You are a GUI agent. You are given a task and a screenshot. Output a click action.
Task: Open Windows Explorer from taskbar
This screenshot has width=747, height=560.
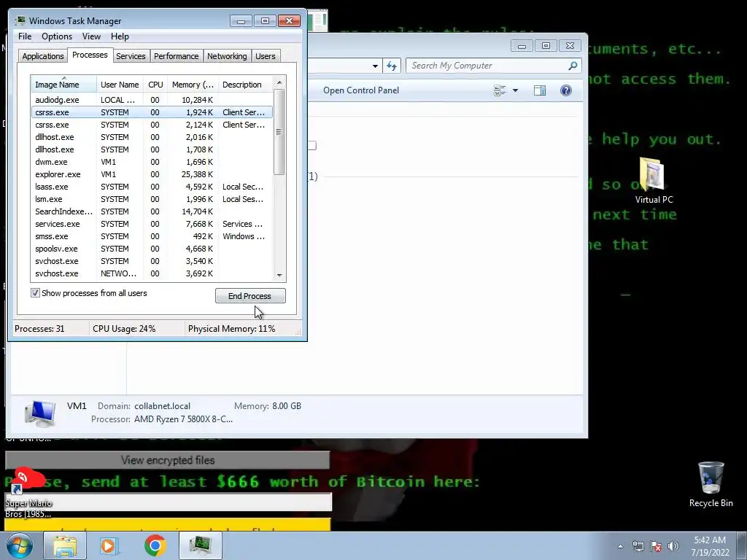point(65,545)
